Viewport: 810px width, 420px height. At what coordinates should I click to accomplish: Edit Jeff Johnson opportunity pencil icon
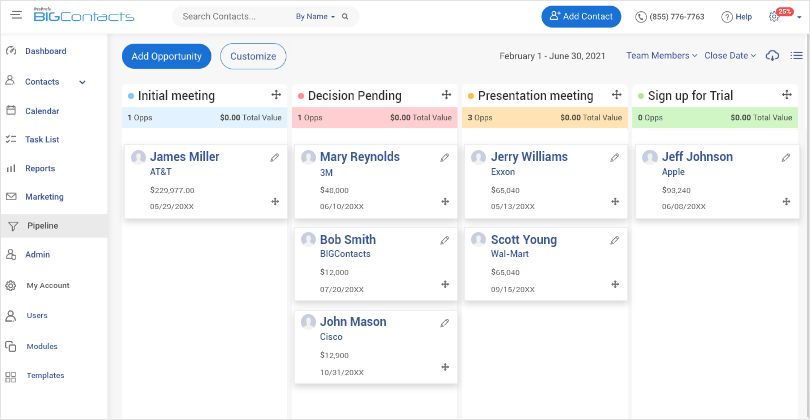click(x=786, y=158)
